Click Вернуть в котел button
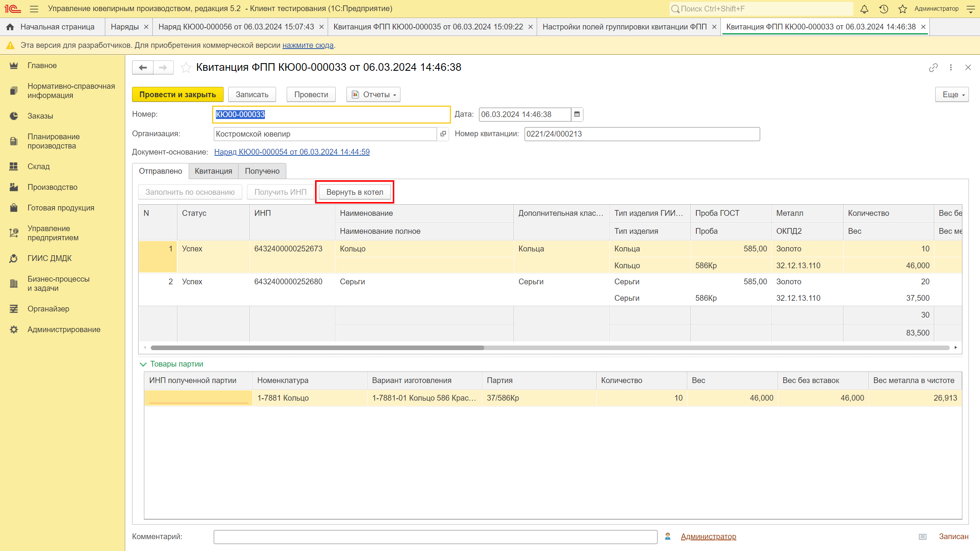Viewport: 980px width, 551px height. [x=354, y=192]
